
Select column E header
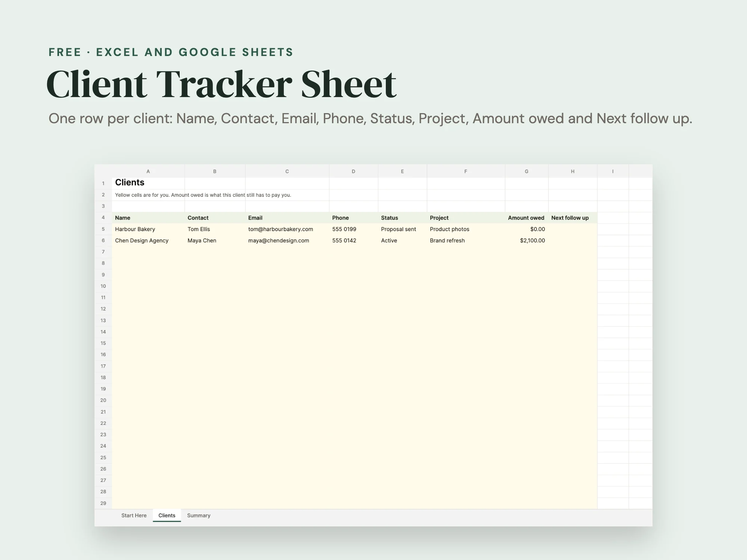(x=402, y=171)
